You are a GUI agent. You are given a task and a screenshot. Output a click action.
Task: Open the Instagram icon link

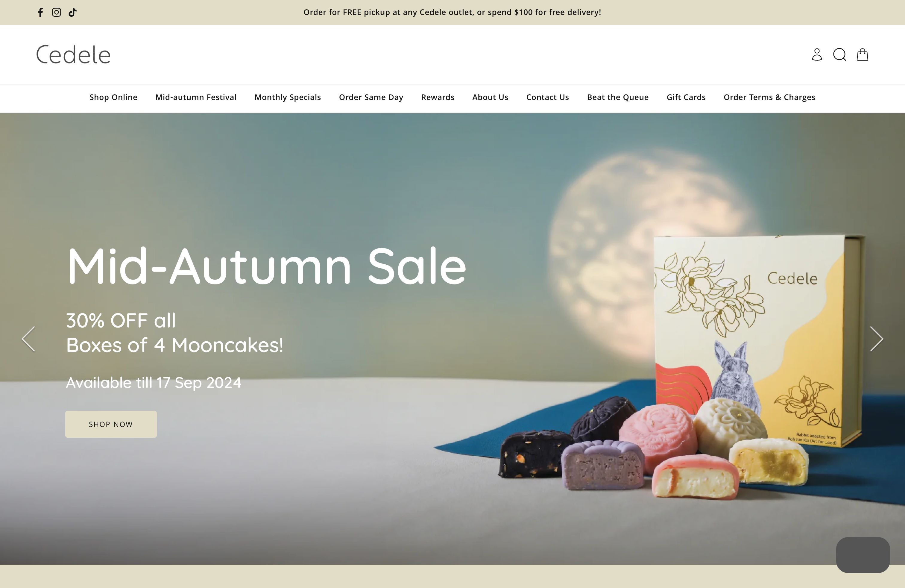click(56, 12)
